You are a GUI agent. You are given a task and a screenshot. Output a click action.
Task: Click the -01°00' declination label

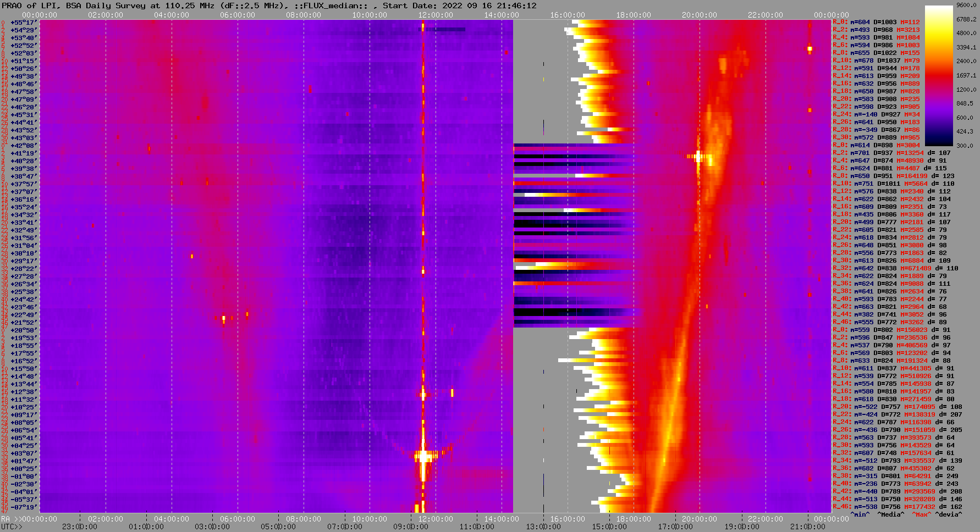point(24,476)
